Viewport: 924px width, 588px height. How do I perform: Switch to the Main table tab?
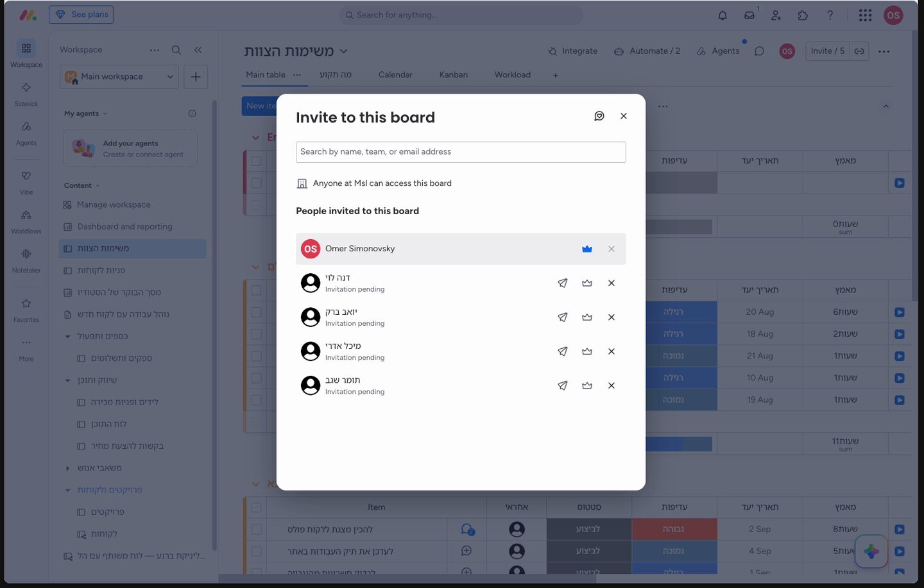[266, 75]
